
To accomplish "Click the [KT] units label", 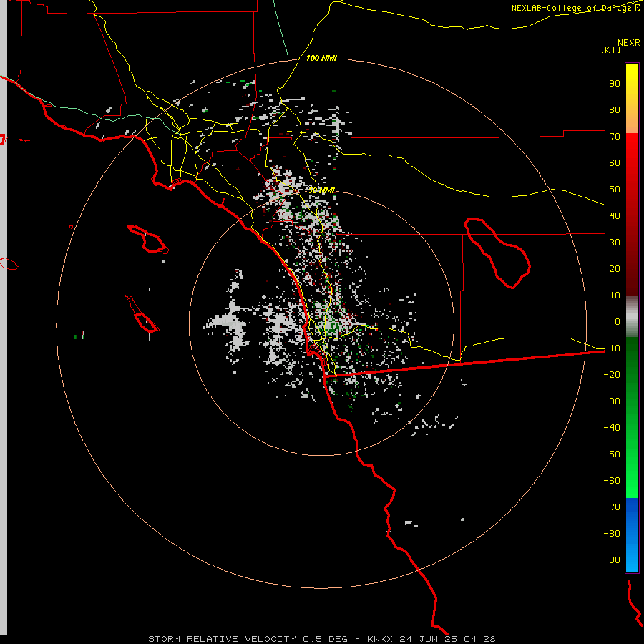I will [611, 49].
